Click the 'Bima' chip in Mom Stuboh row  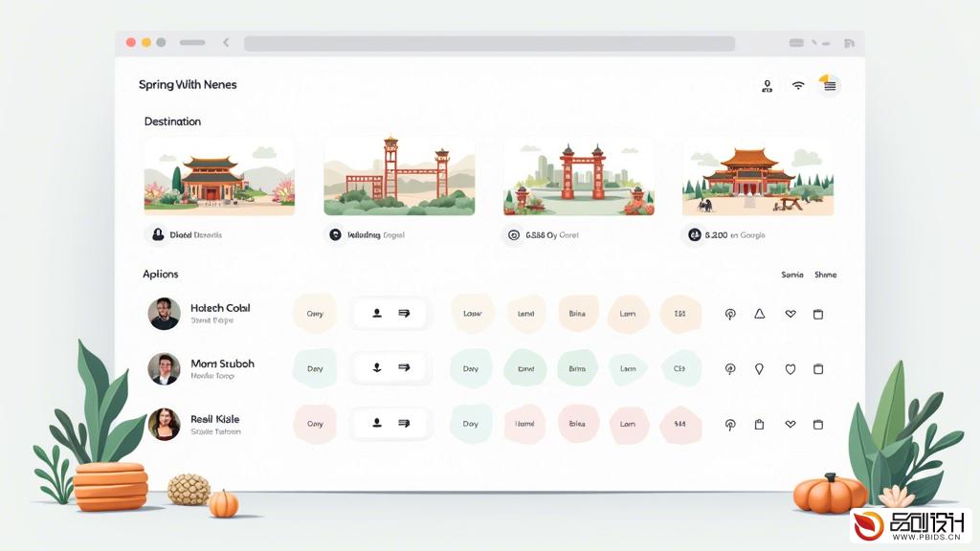pyautogui.click(x=577, y=368)
